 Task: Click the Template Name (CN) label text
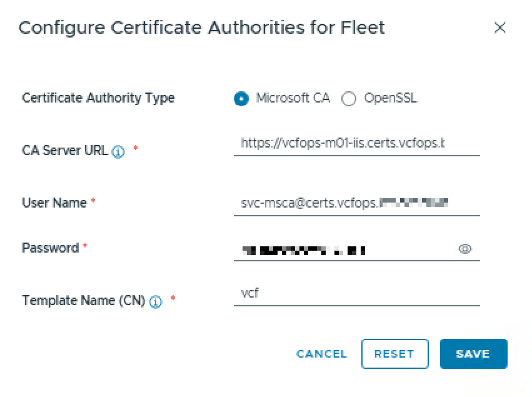coord(84,301)
